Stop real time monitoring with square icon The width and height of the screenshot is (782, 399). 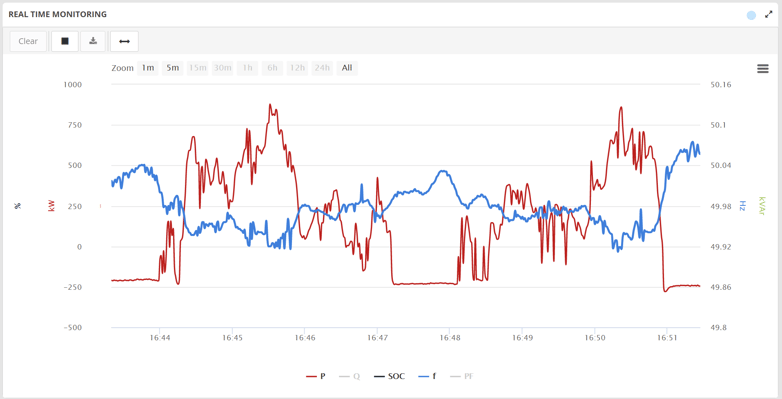(x=65, y=41)
